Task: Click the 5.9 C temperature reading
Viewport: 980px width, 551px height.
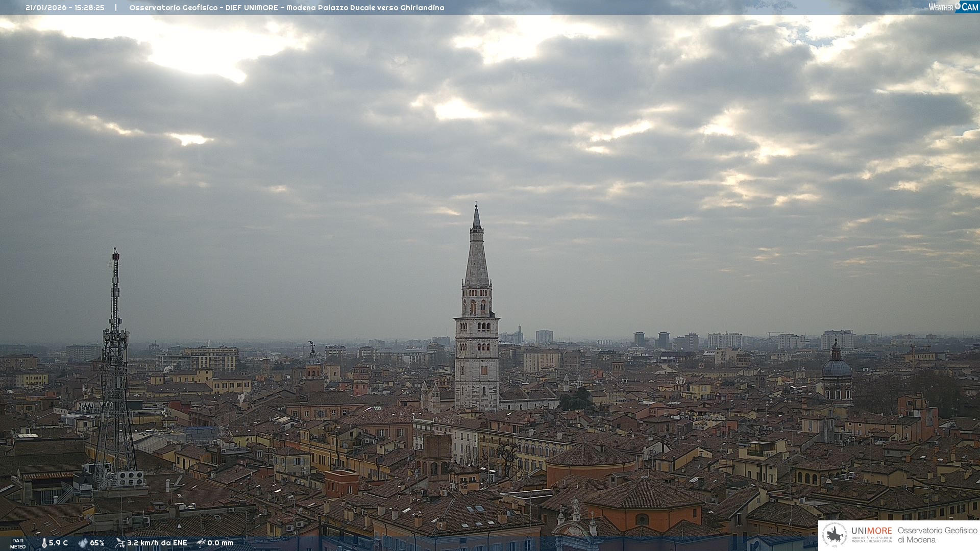Action: point(58,543)
